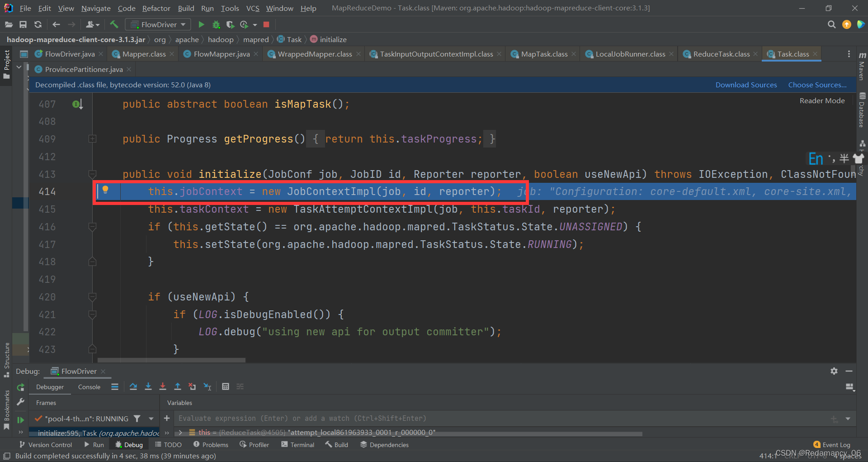Toggle the Project tool window stripe
The width and height of the screenshot is (868, 462).
pyautogui.click(x=6, y=64)
